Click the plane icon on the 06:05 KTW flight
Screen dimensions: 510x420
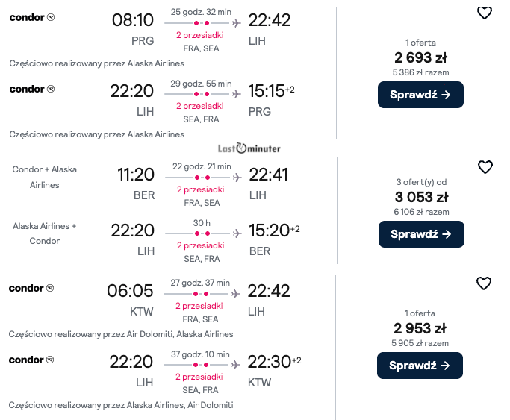tap(237, 294)
